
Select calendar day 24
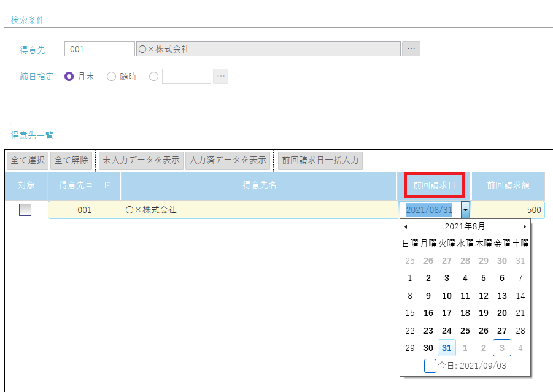447,331
